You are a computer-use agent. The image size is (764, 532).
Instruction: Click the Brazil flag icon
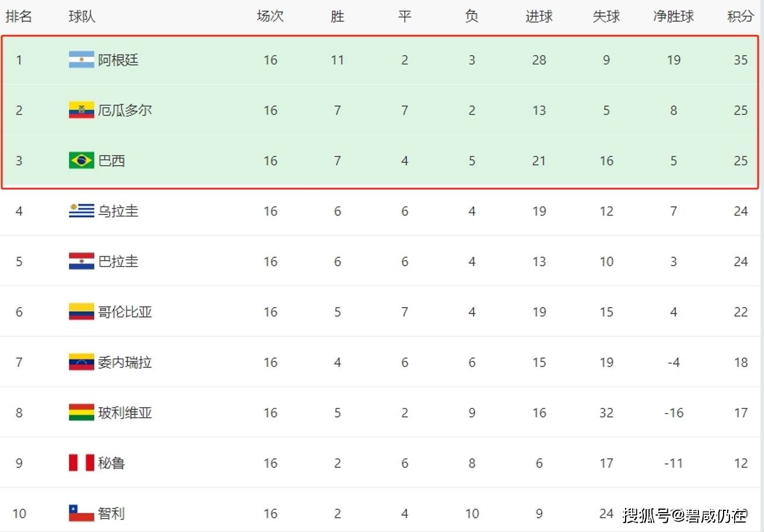82,161
